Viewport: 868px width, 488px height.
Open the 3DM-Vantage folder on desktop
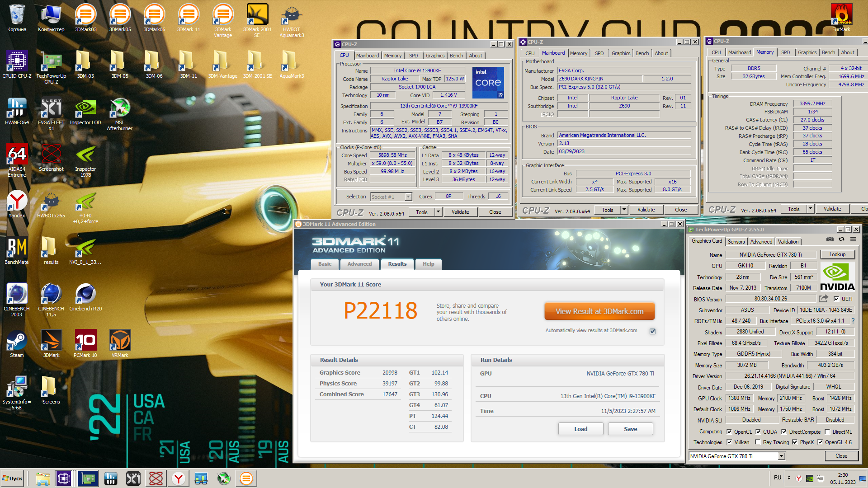[x=223, y=65]
